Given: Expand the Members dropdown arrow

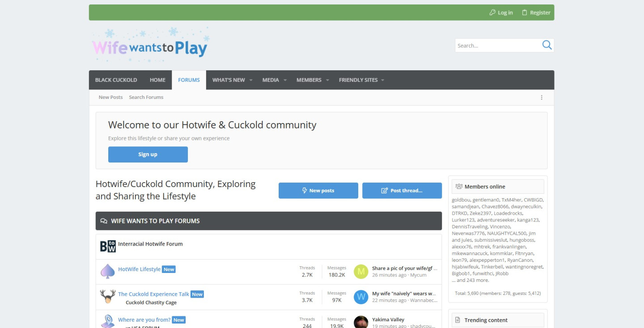Looking at the screenshot, I should click(328, 80).
